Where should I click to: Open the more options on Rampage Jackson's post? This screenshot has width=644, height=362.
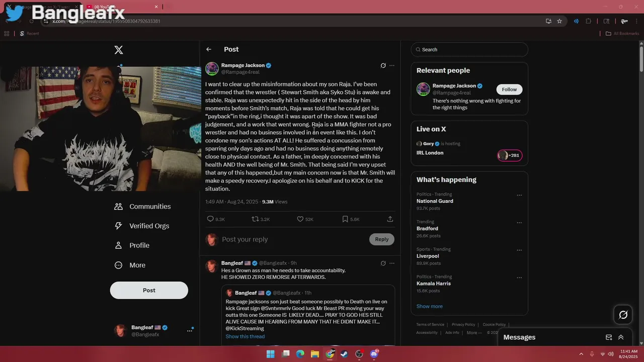click(392, 65)
